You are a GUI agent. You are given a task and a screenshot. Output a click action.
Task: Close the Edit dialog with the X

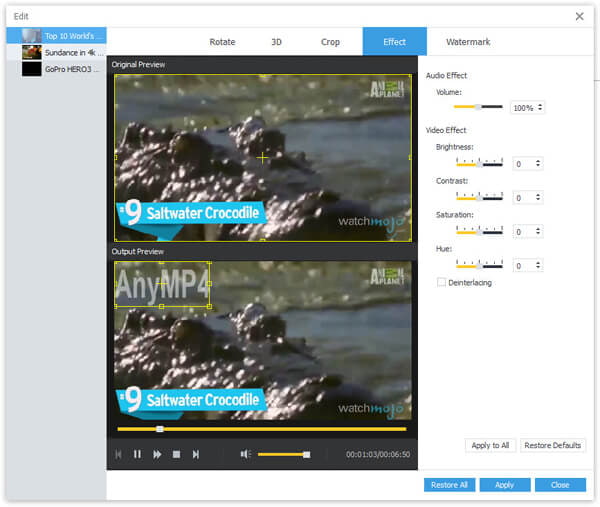579,16
